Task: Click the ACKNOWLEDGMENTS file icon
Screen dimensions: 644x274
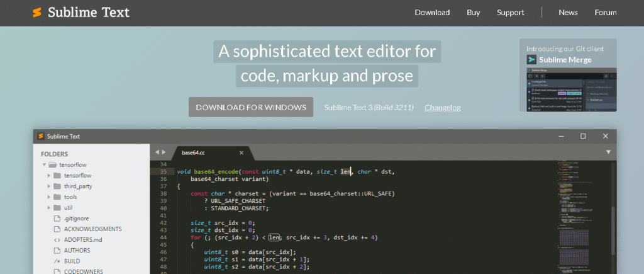Action: coord(57,229)
